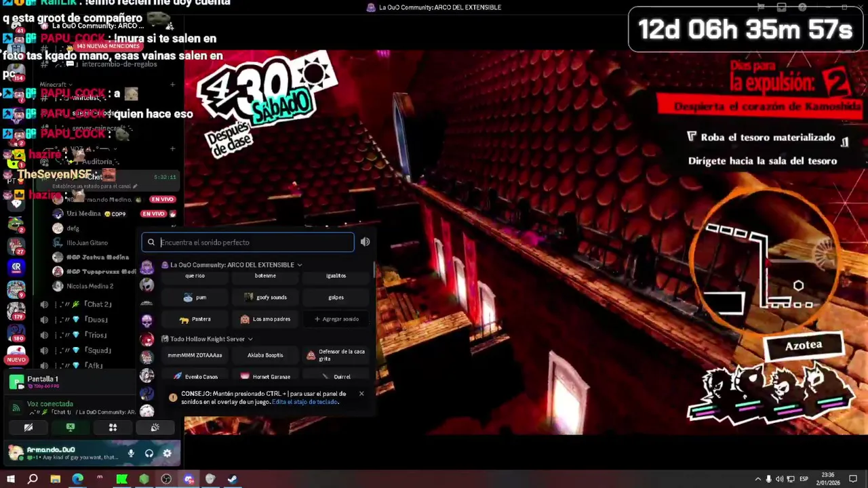Play 'Evento Canon' sound
The height and width of the screenshot is (488, 868).
195,376
